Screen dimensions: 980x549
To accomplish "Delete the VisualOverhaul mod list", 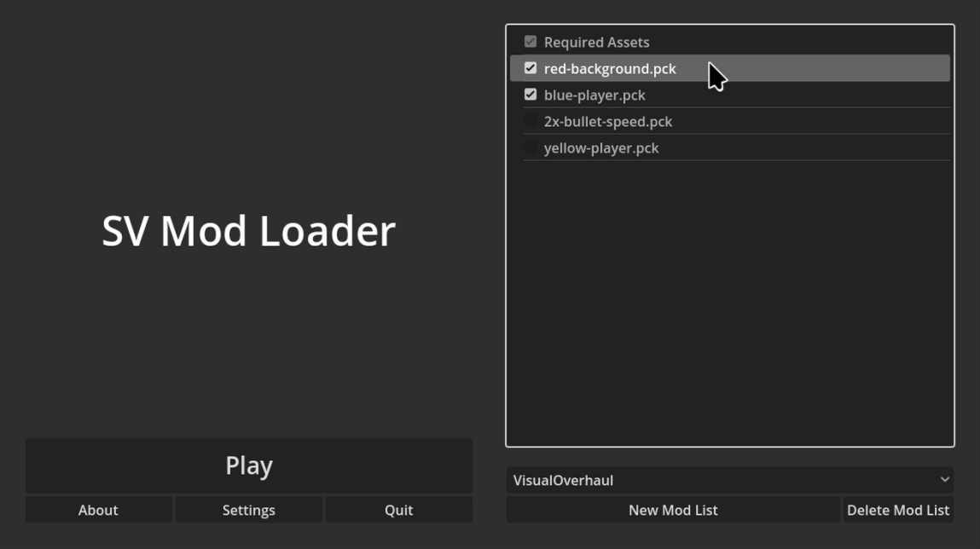I will pos(900,510).
